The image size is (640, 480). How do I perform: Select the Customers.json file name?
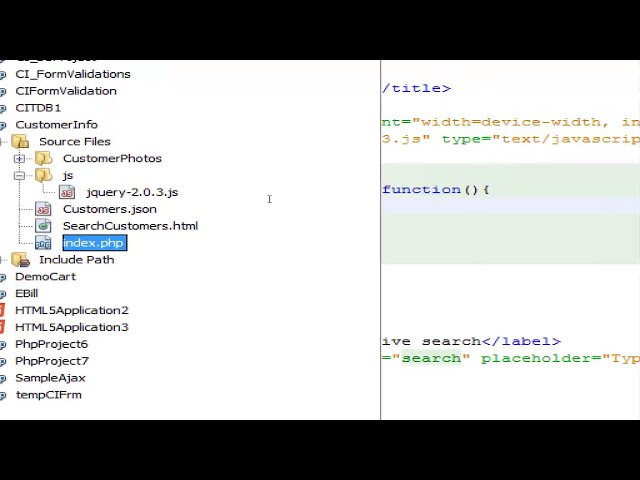pyautogui.click(x=110, y=209)
